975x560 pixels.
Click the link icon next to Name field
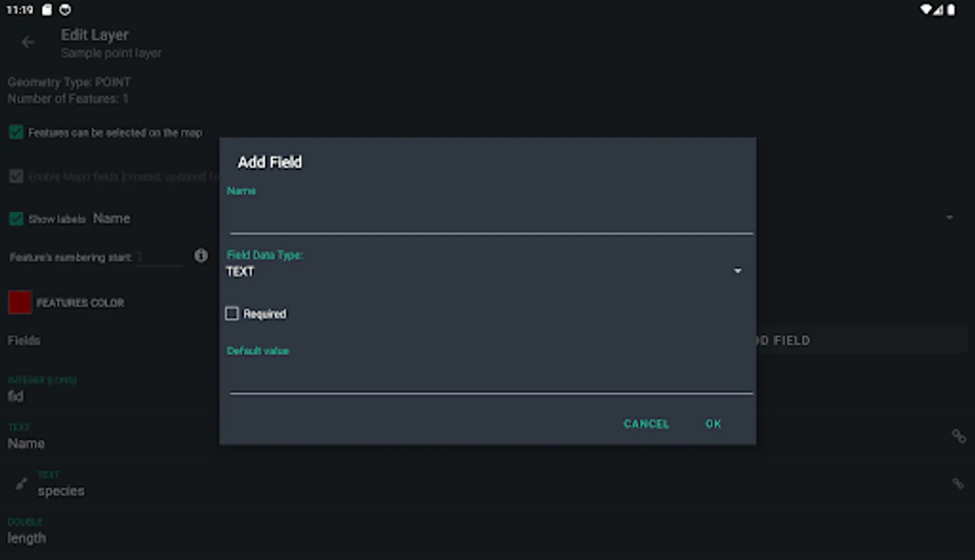[x=959, y=436]
